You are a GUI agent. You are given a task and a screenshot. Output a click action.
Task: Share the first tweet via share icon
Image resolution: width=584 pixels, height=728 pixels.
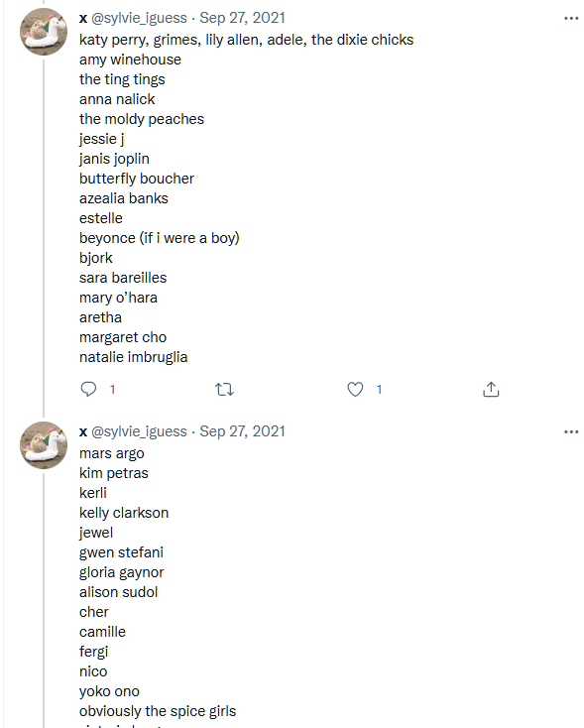[491, 389]
